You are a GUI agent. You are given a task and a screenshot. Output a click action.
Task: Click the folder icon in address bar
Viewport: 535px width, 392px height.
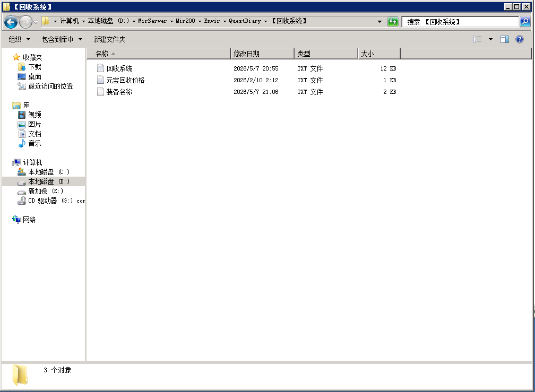[x=46, y=21]
